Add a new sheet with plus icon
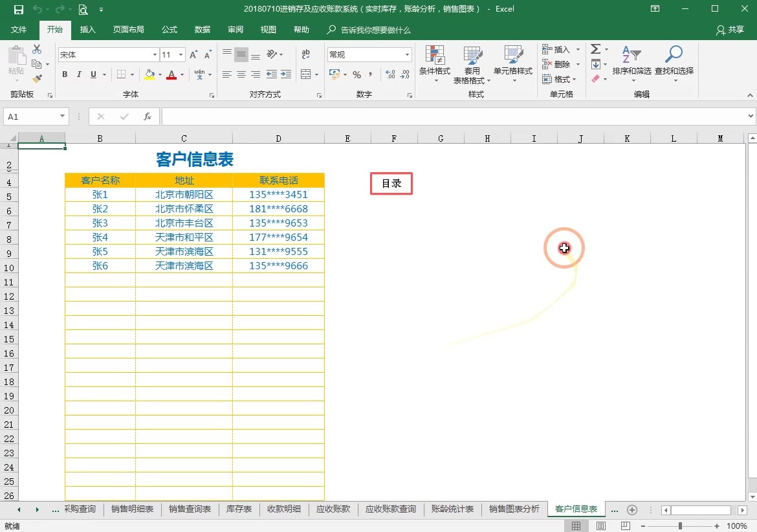 [x=632, y=510]
